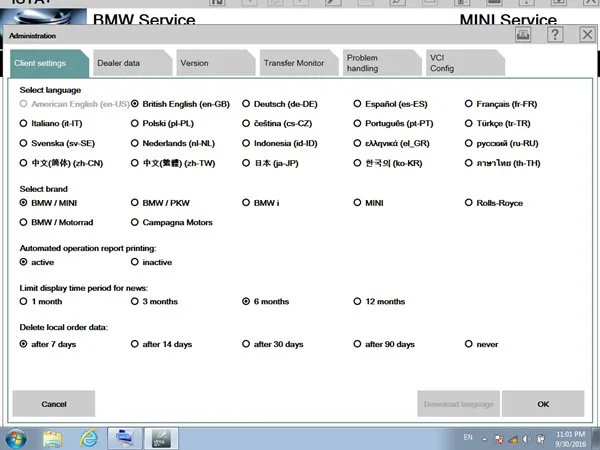The height and width of the screenshot is (450, 600).
Task: Set delete local order data to never
Action: point(481,344)
